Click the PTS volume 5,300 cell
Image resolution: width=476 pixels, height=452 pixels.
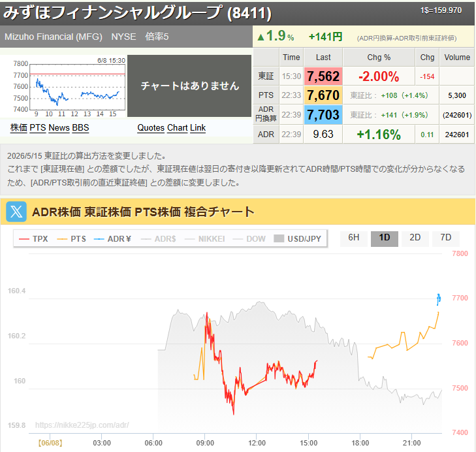[457, 95]
